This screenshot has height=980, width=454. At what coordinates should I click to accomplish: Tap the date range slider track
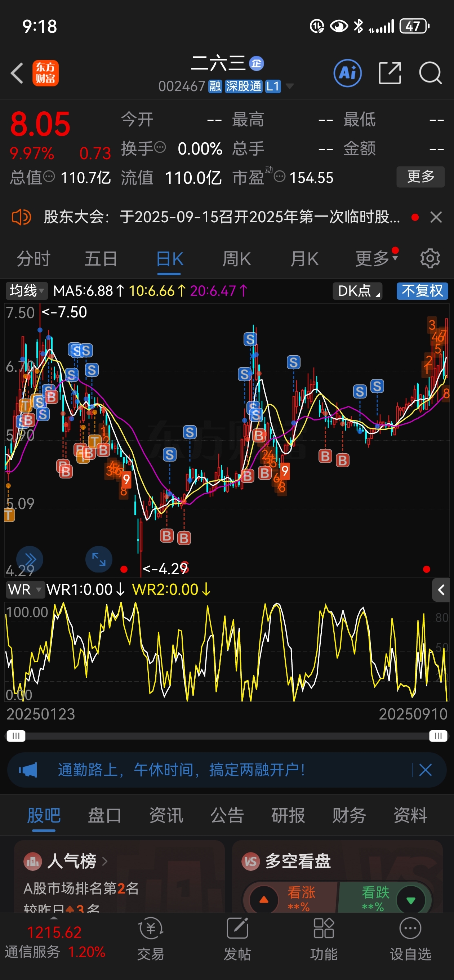click(x=227, y=736)
